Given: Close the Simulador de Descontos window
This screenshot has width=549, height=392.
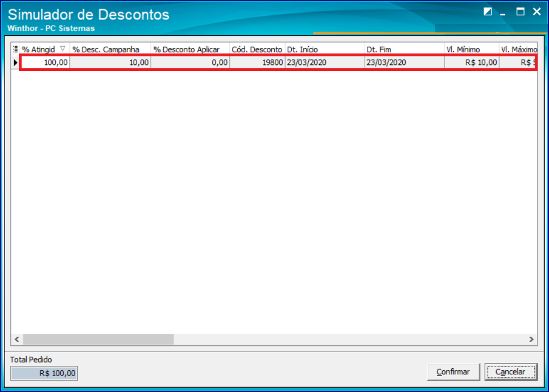Looking at the screenshot, I should [536, 12].
